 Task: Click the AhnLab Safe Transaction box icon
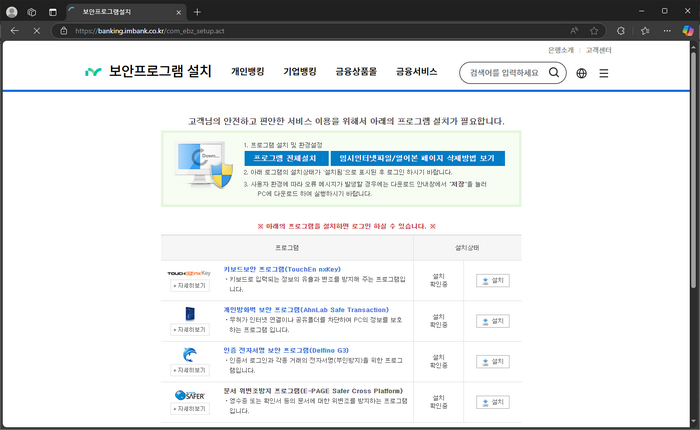[x=190, y=313]
